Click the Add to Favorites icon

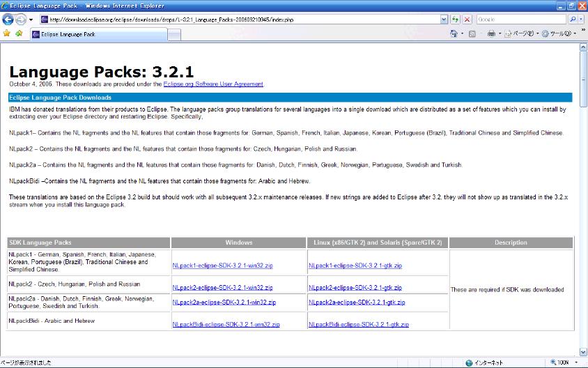[x=19, y=33]
